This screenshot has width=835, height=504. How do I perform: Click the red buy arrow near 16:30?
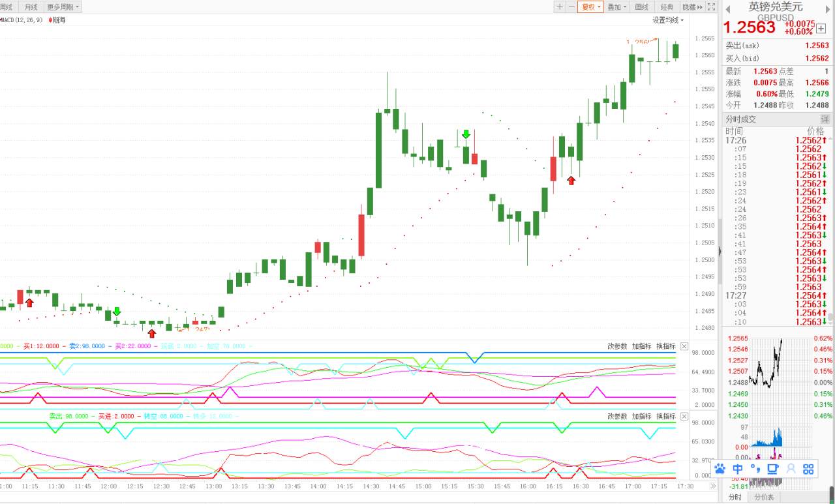pos(571,181)
